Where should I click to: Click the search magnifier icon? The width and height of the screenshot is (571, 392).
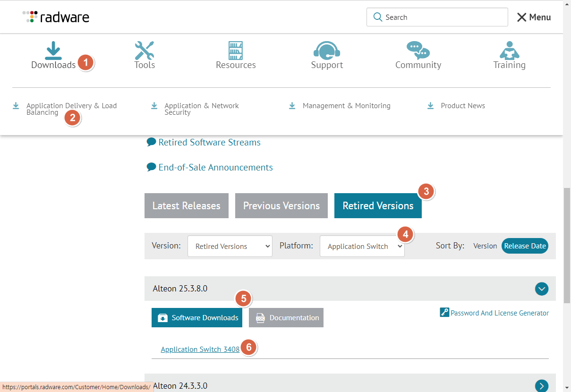pos(377,17)
